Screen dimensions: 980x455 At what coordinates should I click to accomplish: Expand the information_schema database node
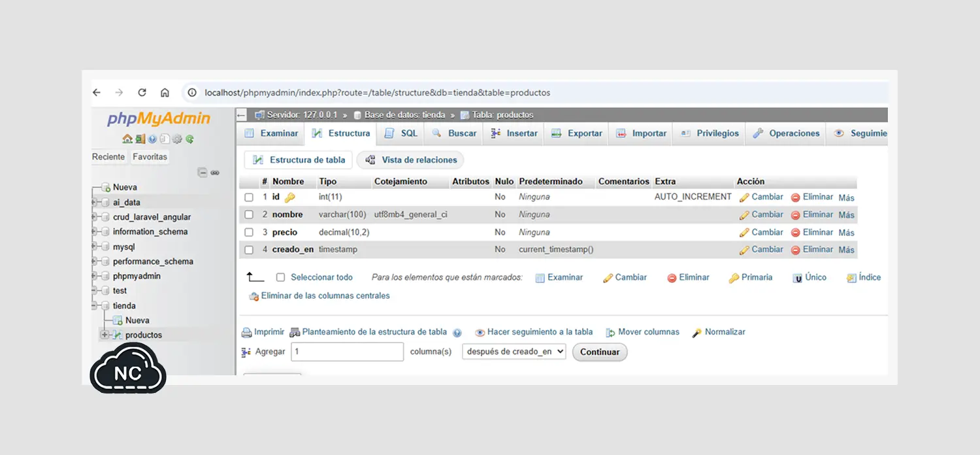tap(95, 232)
